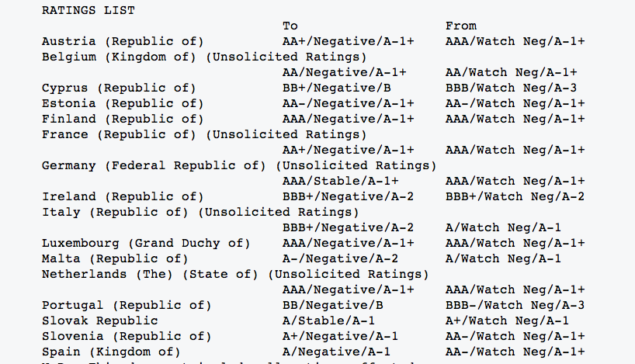Select Belgium (Kingdom of) Unsolicited Ratings line

[204, 57]
